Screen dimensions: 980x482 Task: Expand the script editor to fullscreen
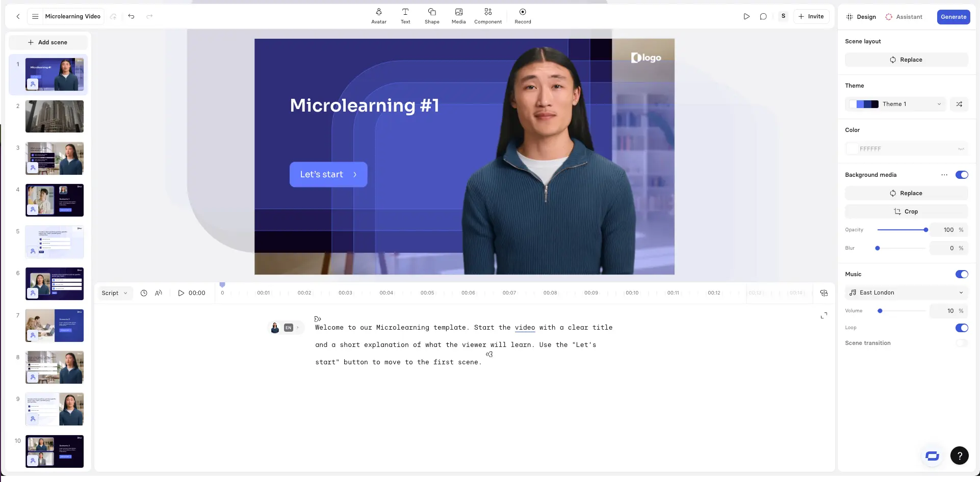click(x=824, y=316)
